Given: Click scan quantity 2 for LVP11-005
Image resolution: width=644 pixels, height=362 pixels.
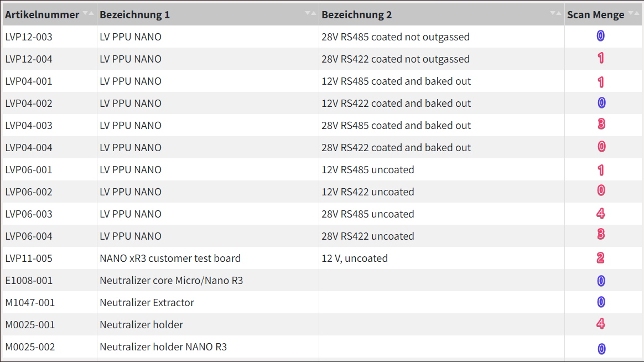Looking at the screenshot, I should coord(601,258).
